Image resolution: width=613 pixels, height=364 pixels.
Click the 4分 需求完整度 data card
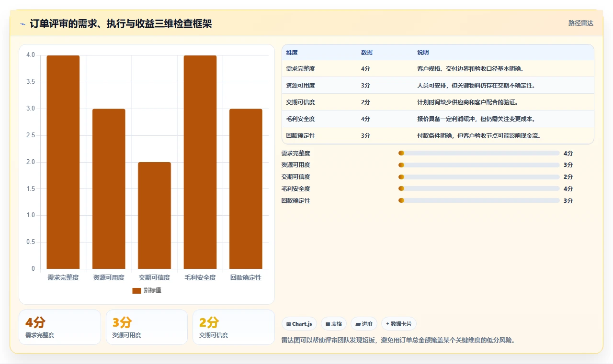tap(60, 327)
